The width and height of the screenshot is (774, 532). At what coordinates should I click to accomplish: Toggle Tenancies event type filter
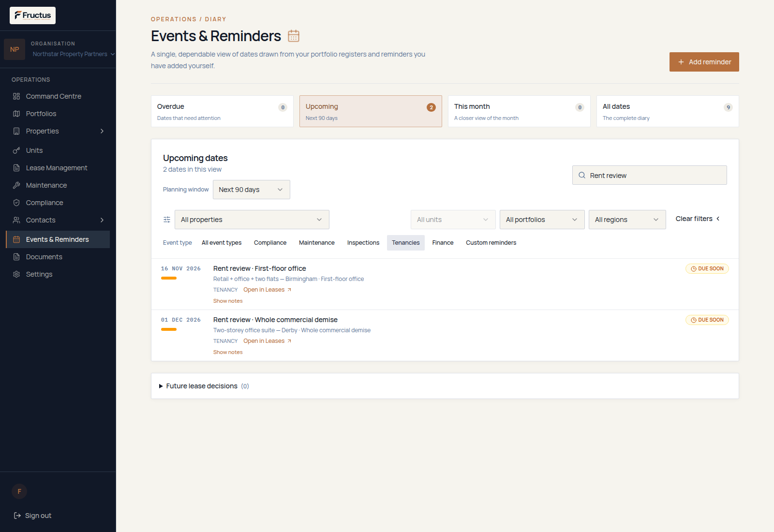click(406, 243)
